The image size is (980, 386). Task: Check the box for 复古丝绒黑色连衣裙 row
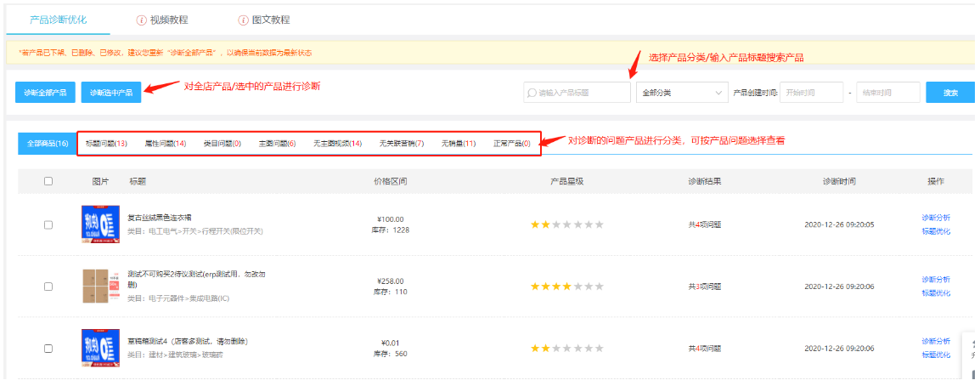point(48,224)
